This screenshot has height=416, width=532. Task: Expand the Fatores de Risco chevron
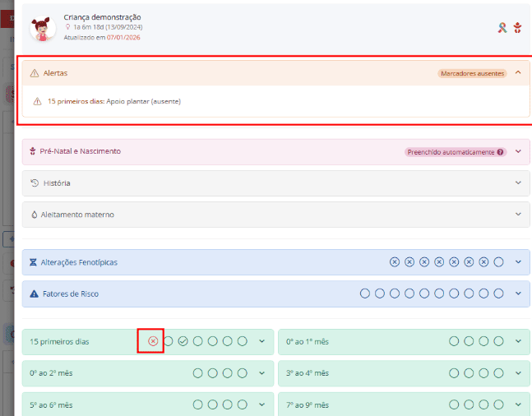pos(517,294)
